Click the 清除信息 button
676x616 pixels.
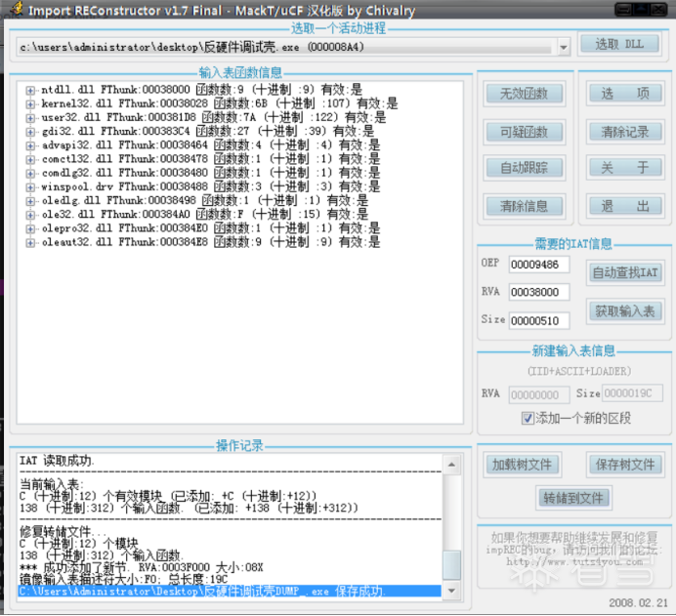[525, 206]
